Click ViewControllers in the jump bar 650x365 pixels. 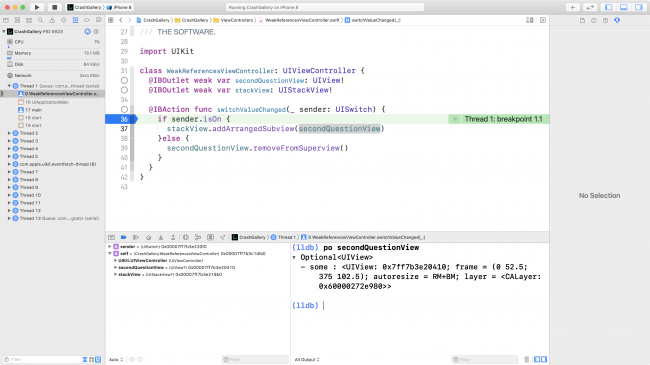(233, 20)
